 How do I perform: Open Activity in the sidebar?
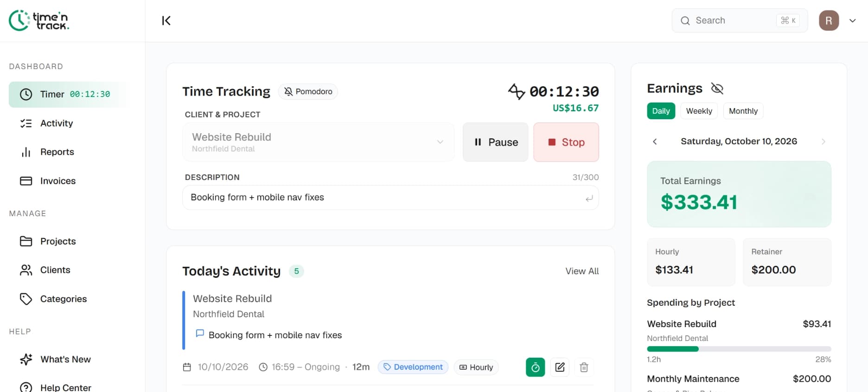68,123
